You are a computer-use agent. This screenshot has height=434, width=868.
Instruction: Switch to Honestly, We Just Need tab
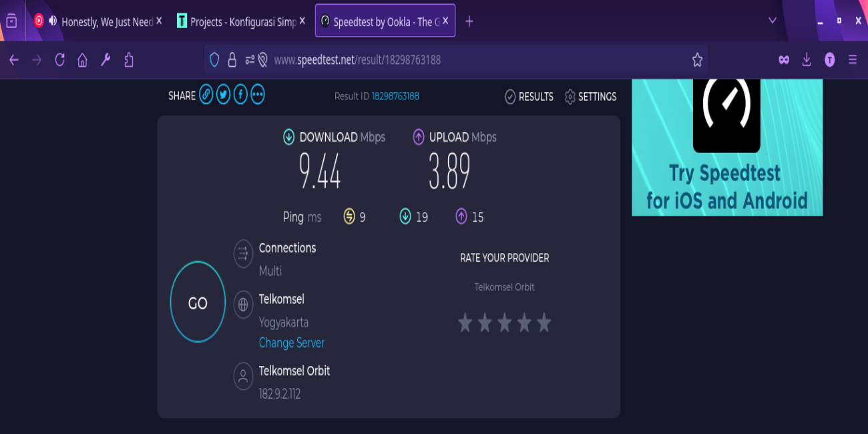point(107,22)
